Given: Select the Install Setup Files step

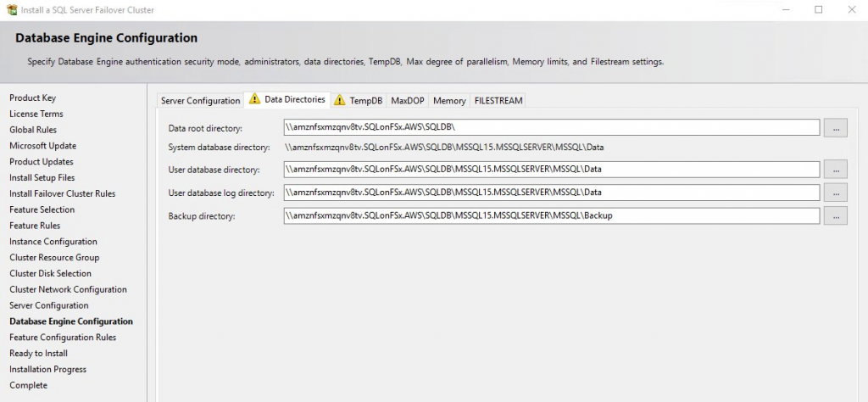Looking at the screenshot, I should 42,178.
